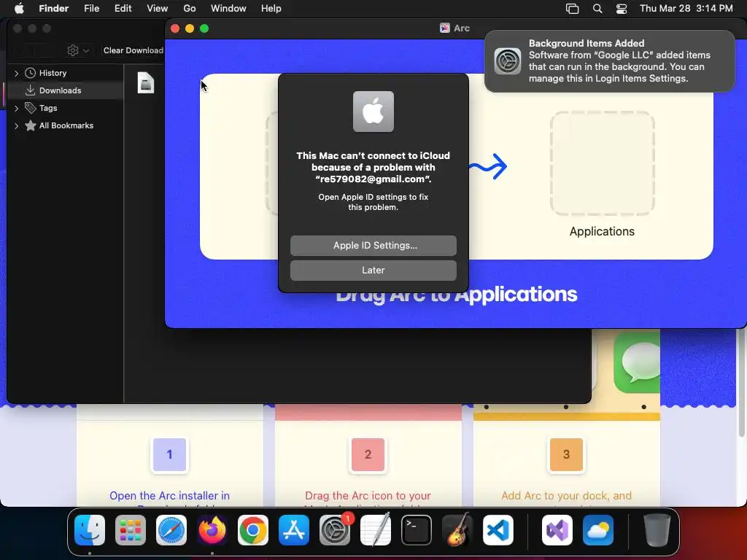Launch TextEdit from the dock

pyautogui.click(x=376, y=530)
